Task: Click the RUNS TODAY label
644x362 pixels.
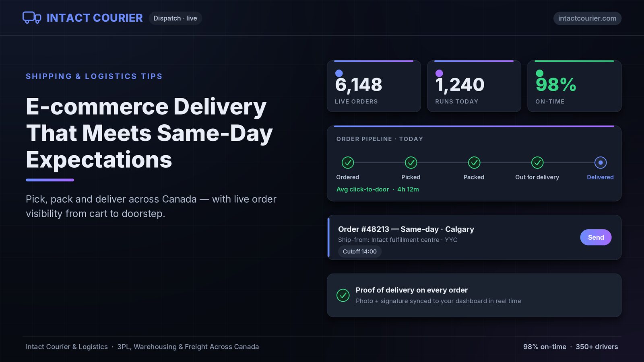Action: coord(457,102)
